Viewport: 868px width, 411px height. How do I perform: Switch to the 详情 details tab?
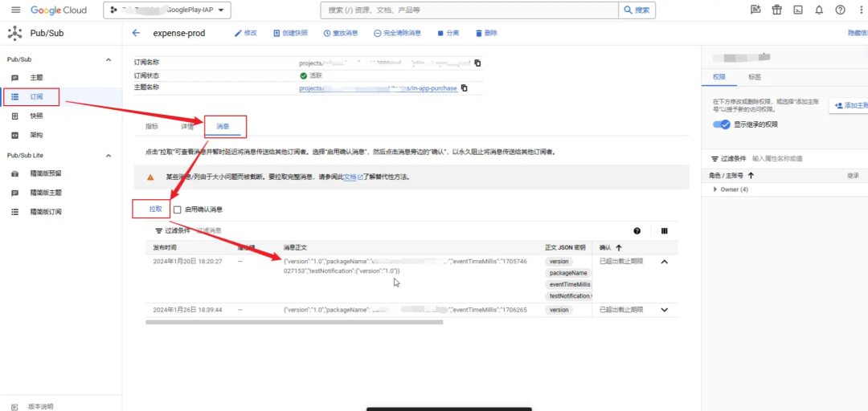[x=187, y=127]
